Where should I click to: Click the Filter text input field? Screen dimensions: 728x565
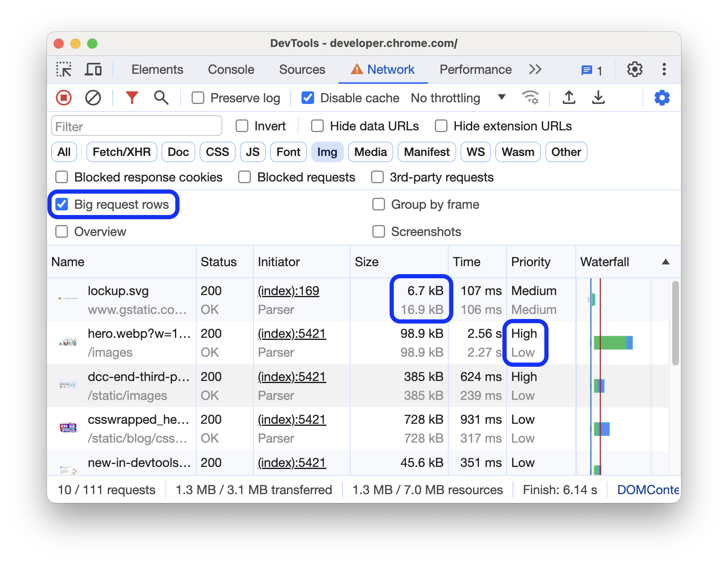click(136, 126)
